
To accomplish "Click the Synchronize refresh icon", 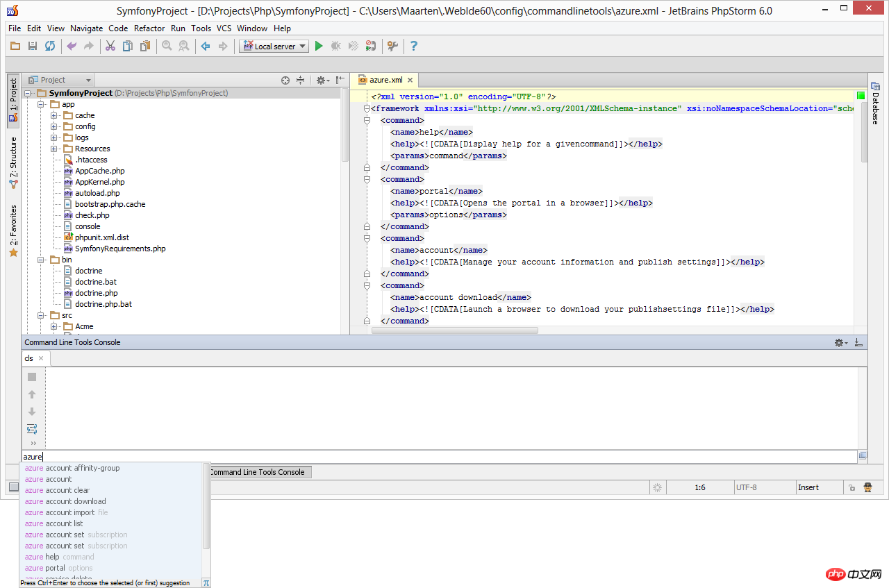I will [50, 46].
